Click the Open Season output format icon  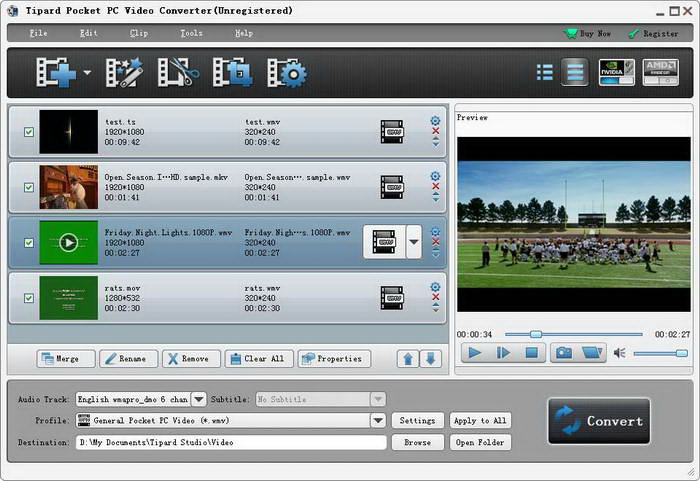392,187
